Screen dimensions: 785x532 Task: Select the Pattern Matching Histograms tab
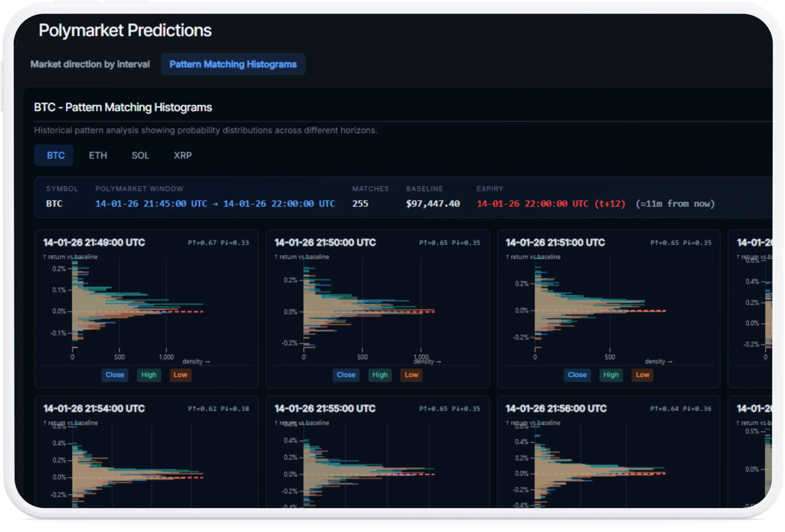click(233, 64)
